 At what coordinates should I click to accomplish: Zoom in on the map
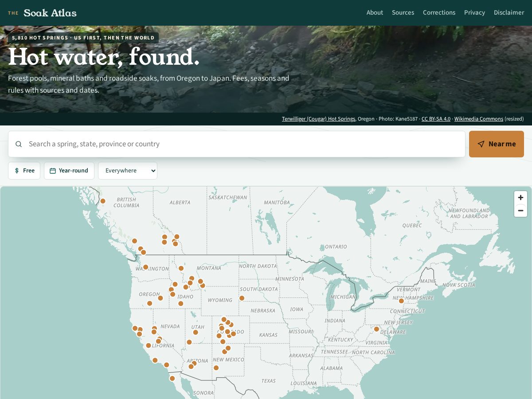(x=520, y=198)
